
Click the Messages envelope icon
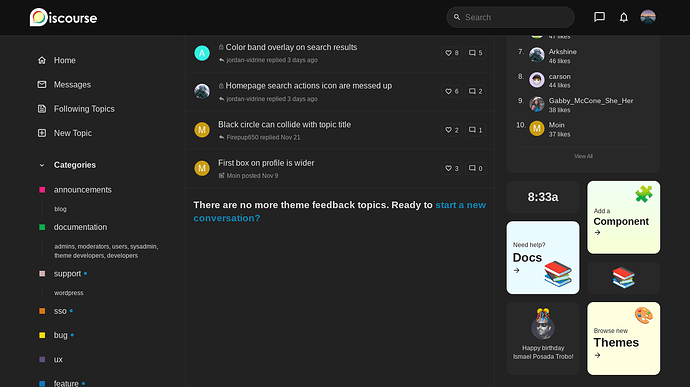42,85
